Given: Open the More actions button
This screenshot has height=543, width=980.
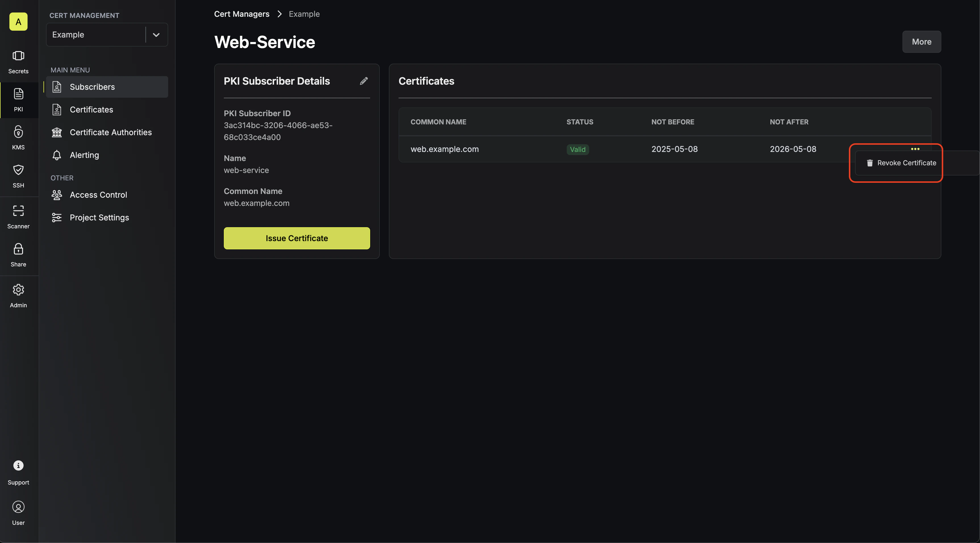Looking at the screenshot, I should [x=921, y=42].
